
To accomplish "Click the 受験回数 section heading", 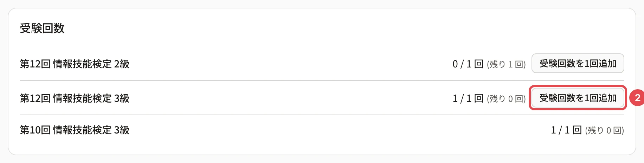I will coord(42,28).
